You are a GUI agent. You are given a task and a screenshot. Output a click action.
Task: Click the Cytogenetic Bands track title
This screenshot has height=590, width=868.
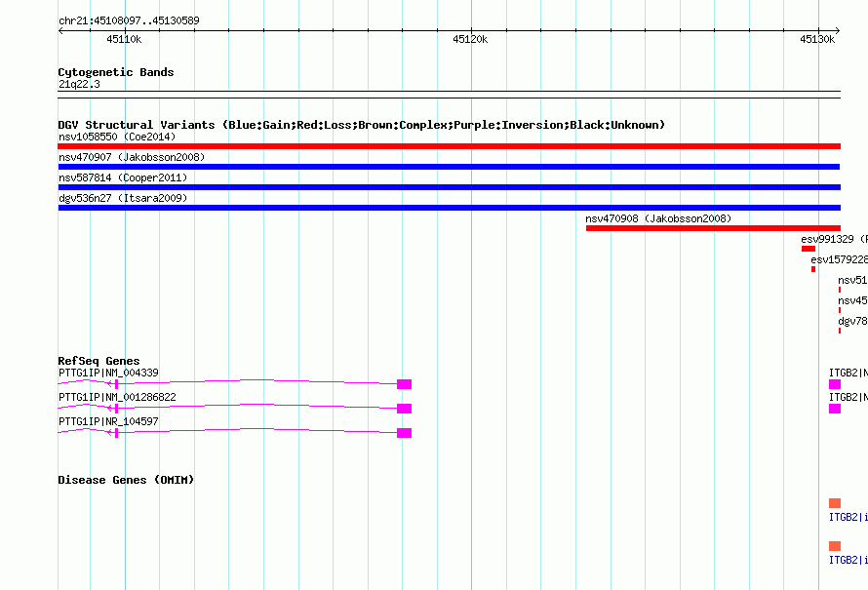coord(116,72)
